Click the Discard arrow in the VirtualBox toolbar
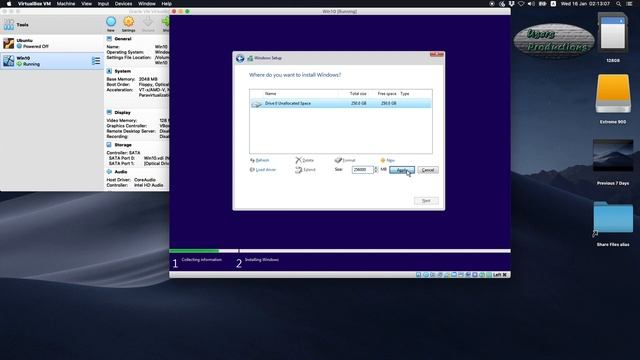The height and width of the screenshot is (360, 640). point(148,24)
